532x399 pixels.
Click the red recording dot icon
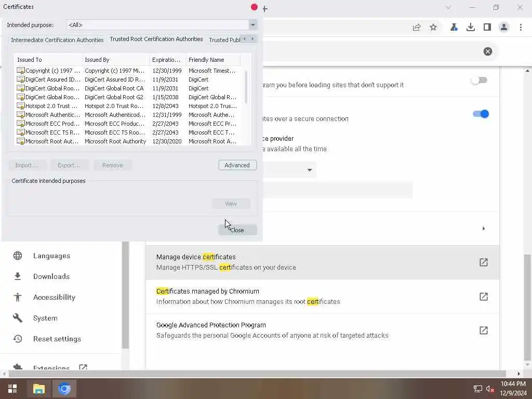(x=254, y=7)
